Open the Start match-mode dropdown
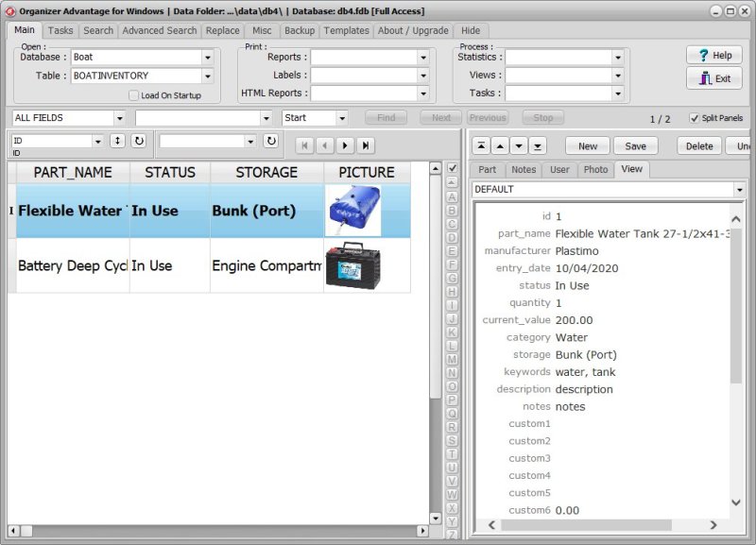This screenshot has height=545, width=756. point(342,118)
